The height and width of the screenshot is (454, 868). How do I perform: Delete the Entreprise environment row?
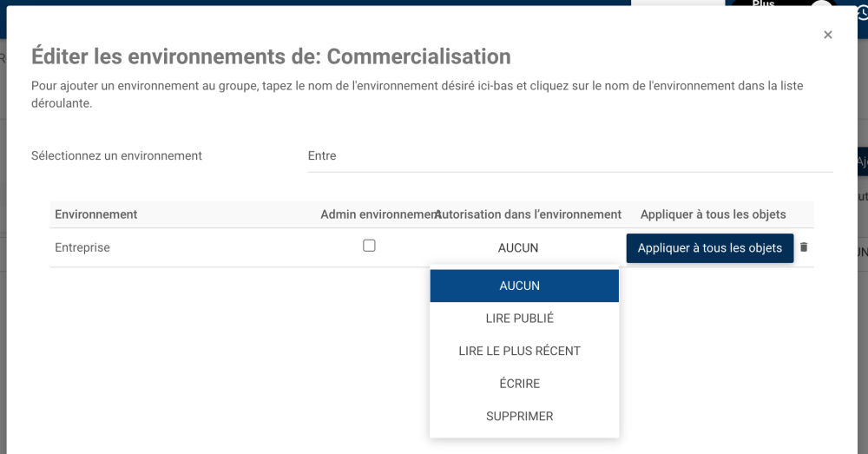[804, 247]
